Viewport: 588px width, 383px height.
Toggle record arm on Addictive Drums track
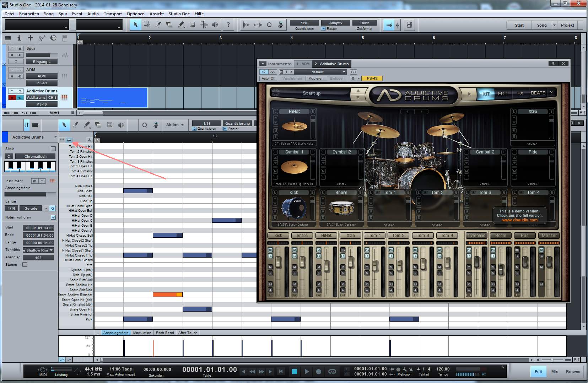pyautogui.click(x=12, y=97)
